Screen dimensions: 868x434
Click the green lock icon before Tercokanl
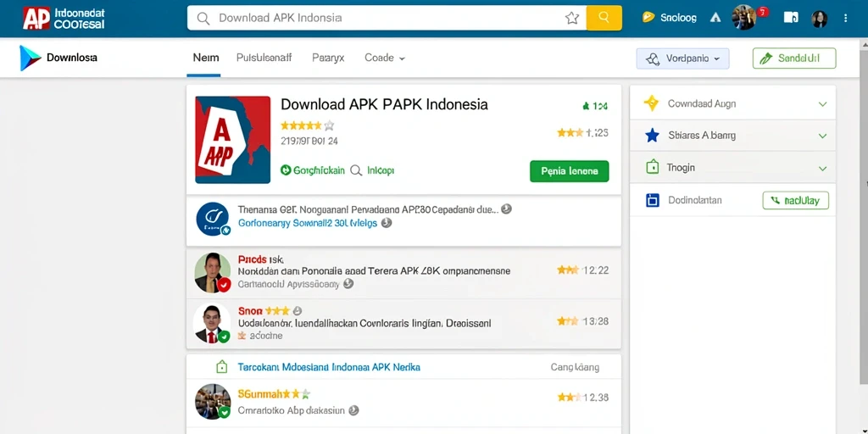tap(221, 367)
